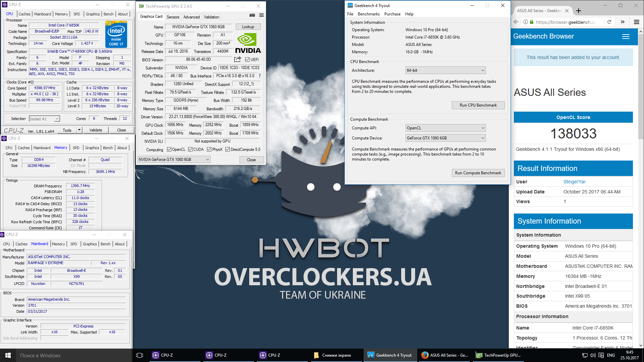This screenshot has height=362, width=644.
Task: Click the browser back arrow icon
Action: (x=516, y=22)
